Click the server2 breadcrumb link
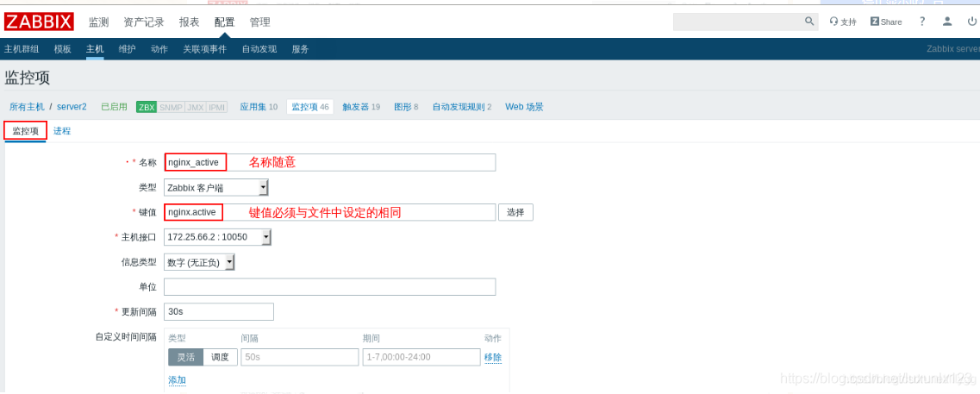The image size is (980, 394). click(72, 107)
